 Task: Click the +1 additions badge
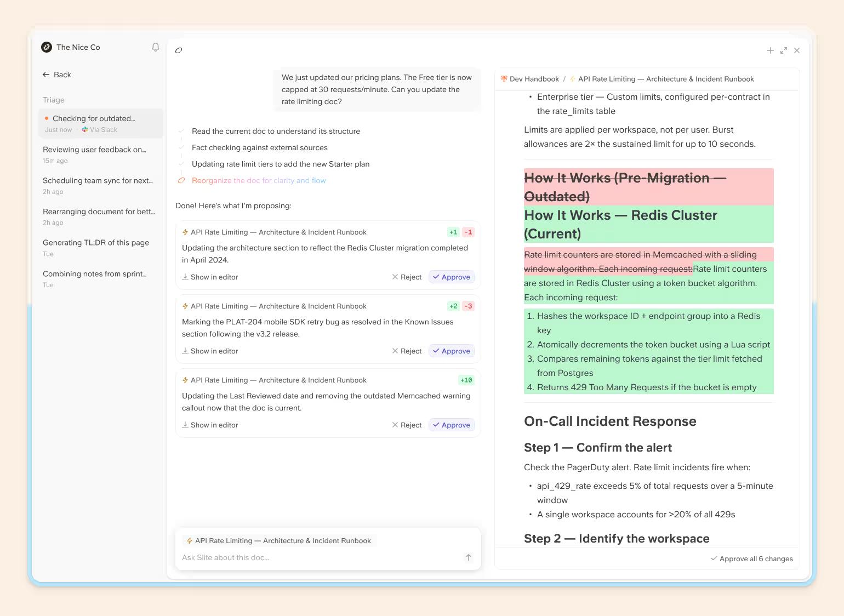click(453, 232)
